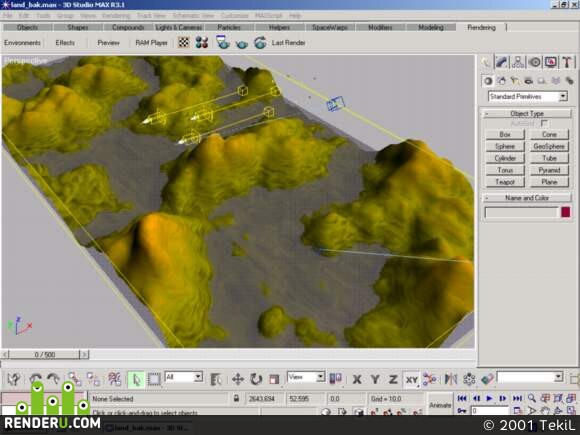Switch to the Modeling tab
Image resolution: width=580 pixels, height=435 pixels.
point(431,27)
